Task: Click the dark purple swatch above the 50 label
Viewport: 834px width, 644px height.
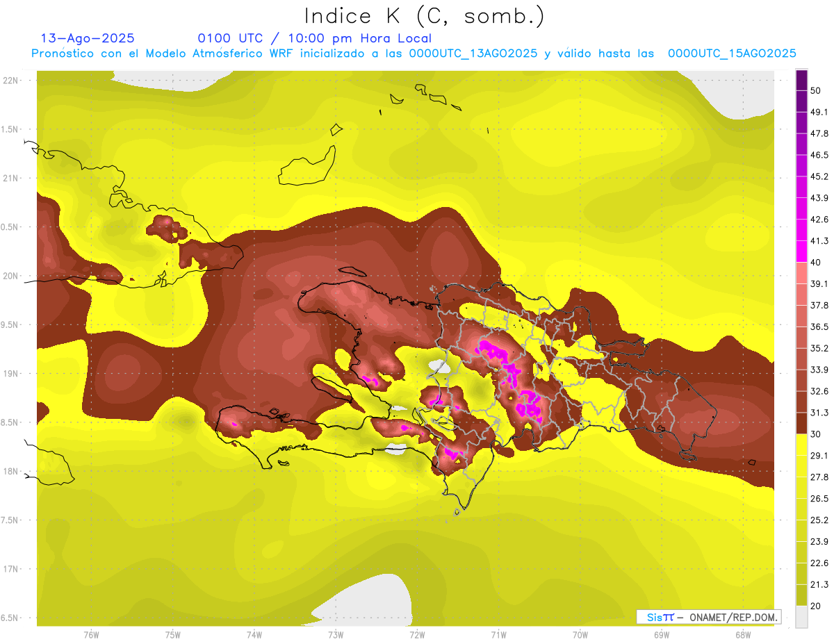Action: coord(801,80)
